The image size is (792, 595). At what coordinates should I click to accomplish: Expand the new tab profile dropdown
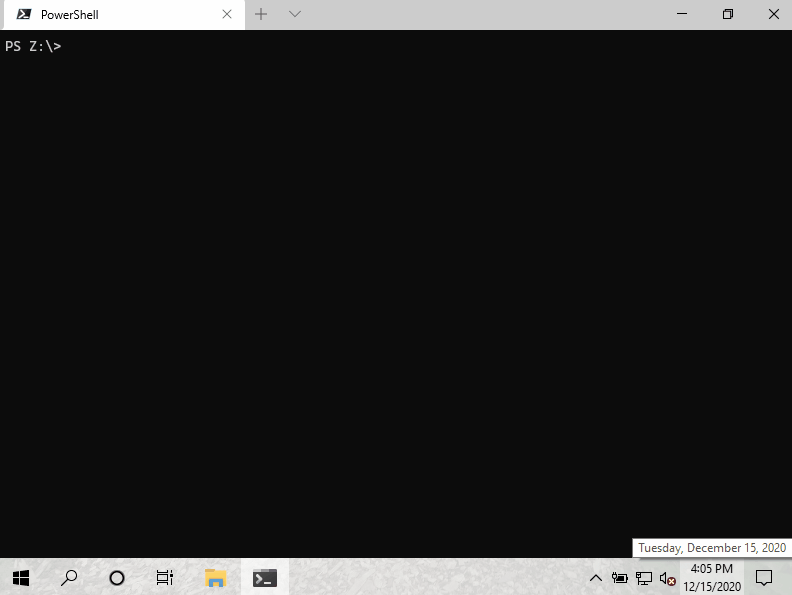(x=295, y=14)
